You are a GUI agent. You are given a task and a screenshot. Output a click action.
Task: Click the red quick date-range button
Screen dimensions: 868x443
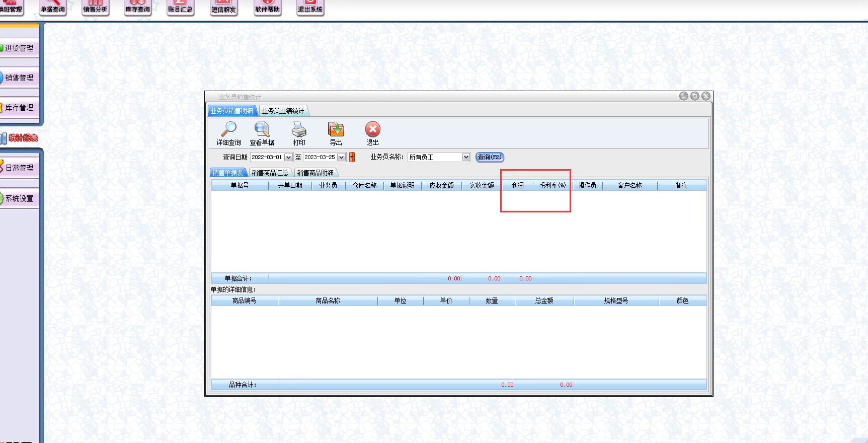coord(352,157)
